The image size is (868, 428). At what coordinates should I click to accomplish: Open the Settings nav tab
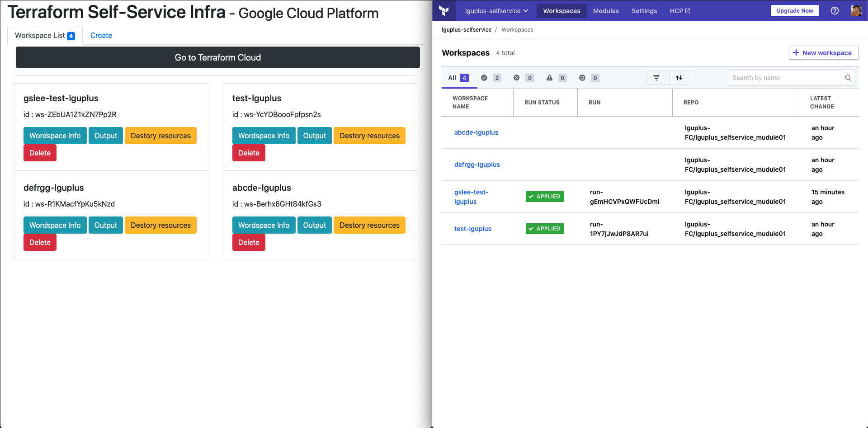[x=644, y=11]
